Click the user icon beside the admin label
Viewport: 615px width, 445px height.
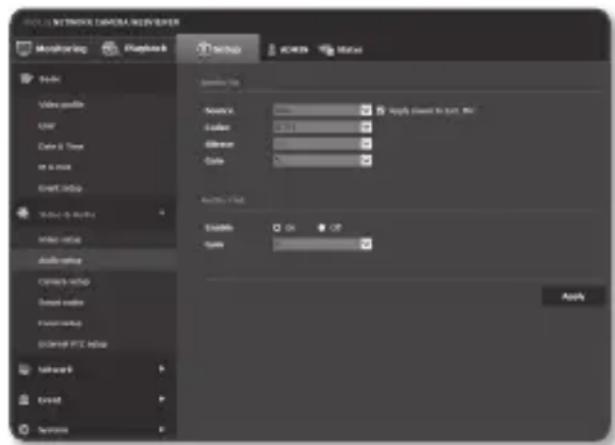point(271,50)
